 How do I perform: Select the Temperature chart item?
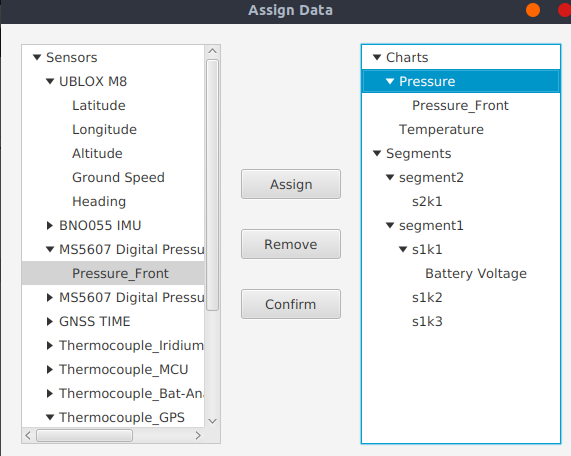click(x=441, y=130)
